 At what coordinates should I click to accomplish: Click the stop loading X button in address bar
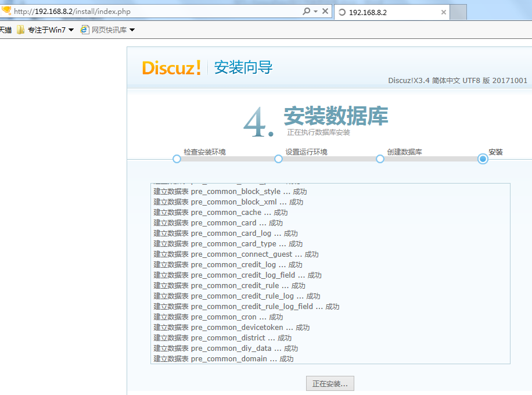325,11
